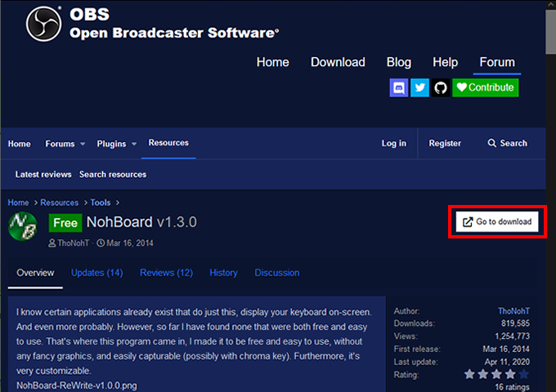556x392 pixels.
Task: Click the Free label badge
Action: [65, 223]
